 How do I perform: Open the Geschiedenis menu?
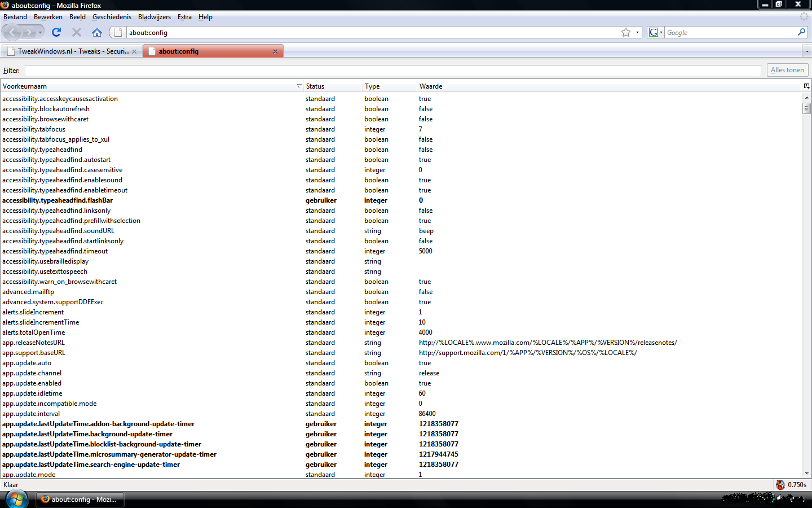tap(112, 17)
